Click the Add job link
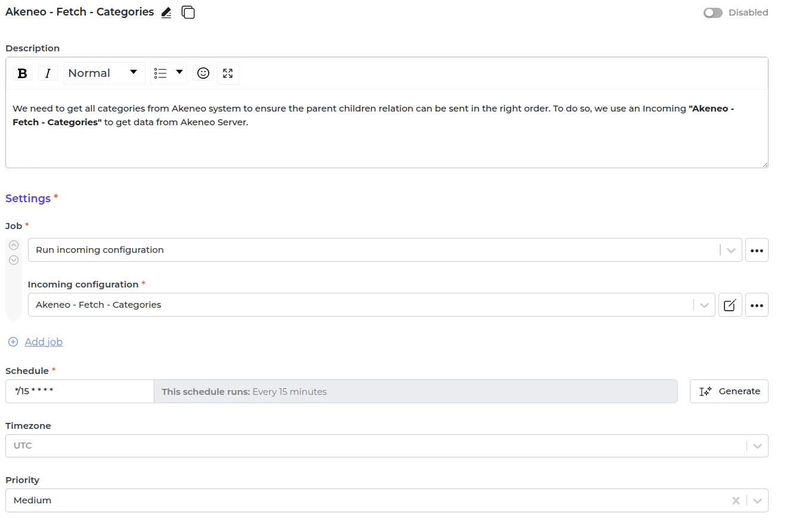 (x=44, y=342)
